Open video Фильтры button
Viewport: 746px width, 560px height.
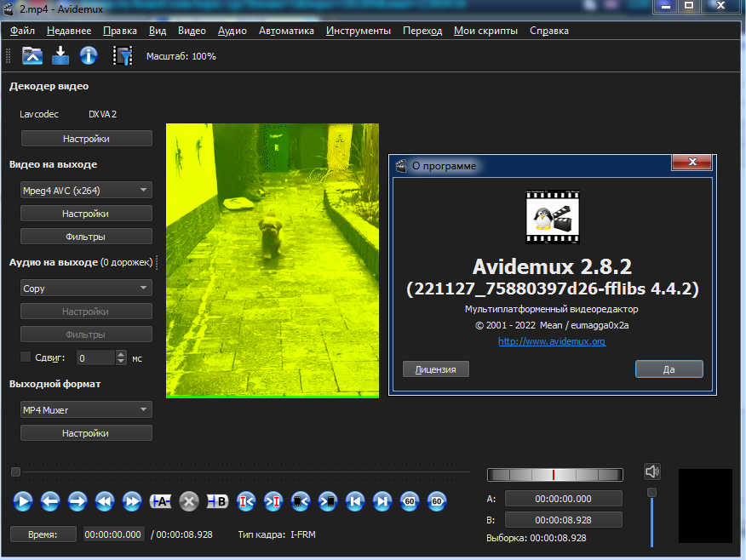(x=86, y=237)
